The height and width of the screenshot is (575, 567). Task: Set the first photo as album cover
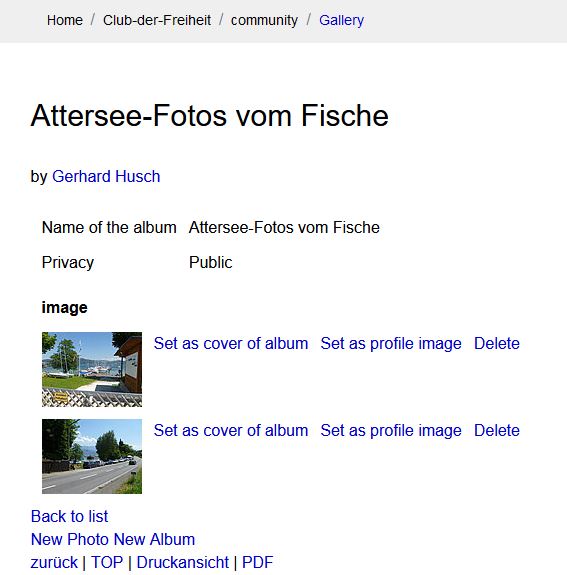(x=231, y=344)
